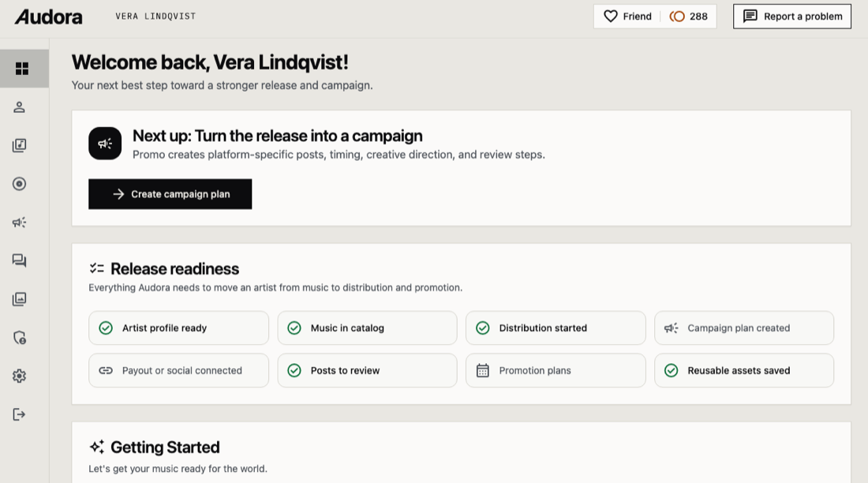Click the Report a problem button

pyautogui.click(x=792, y=17)
